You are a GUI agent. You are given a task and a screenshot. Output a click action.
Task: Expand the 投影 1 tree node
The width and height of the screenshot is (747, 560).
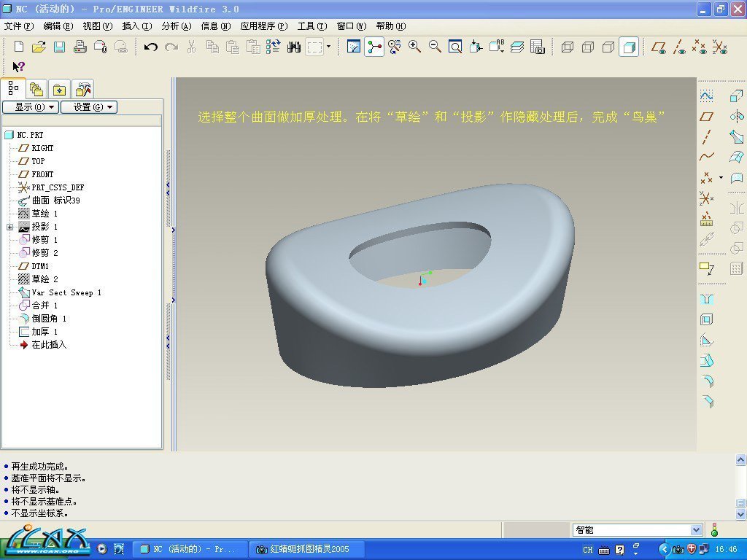click(10, 227)
